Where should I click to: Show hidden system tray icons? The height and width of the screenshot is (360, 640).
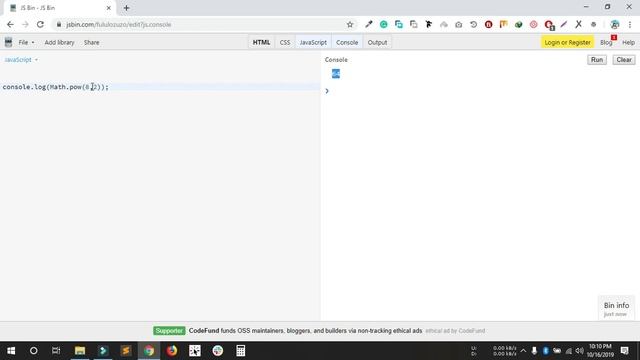tap(523, 351)
